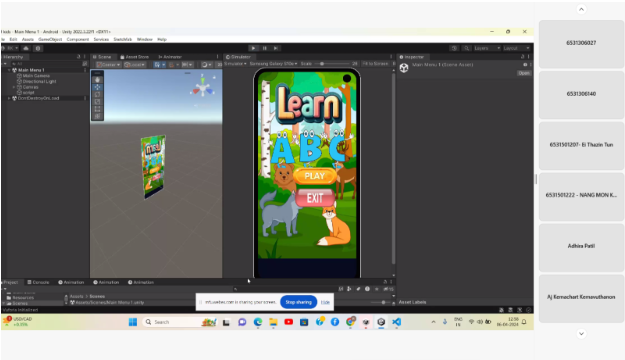
Task: Open the Center pivot mode dropdown
Action: [108, 65]
